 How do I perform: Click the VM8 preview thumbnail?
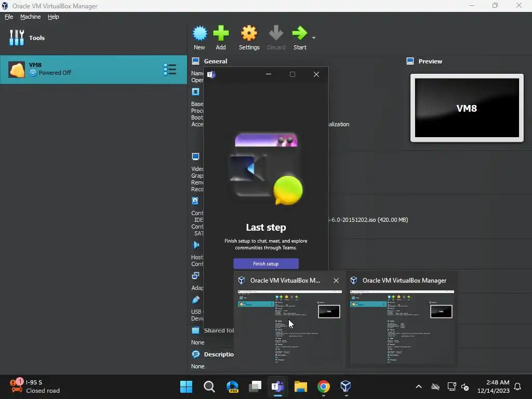pos(467,108)
